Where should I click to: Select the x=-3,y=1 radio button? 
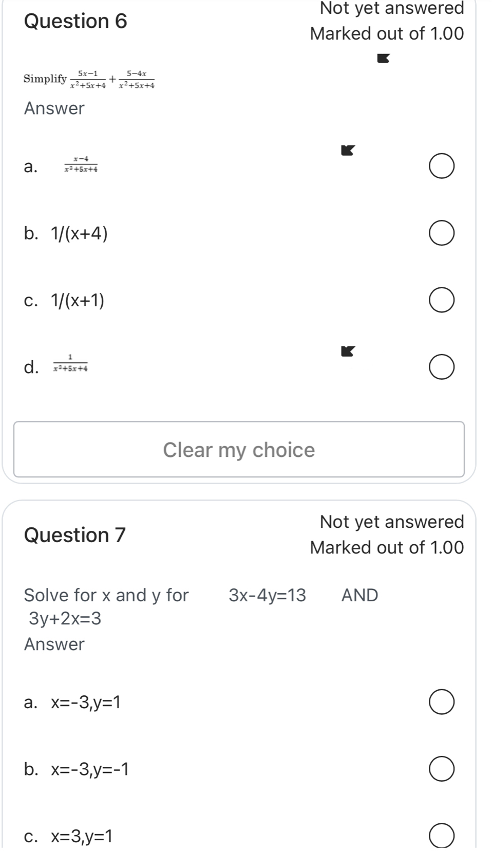[441, 703]
